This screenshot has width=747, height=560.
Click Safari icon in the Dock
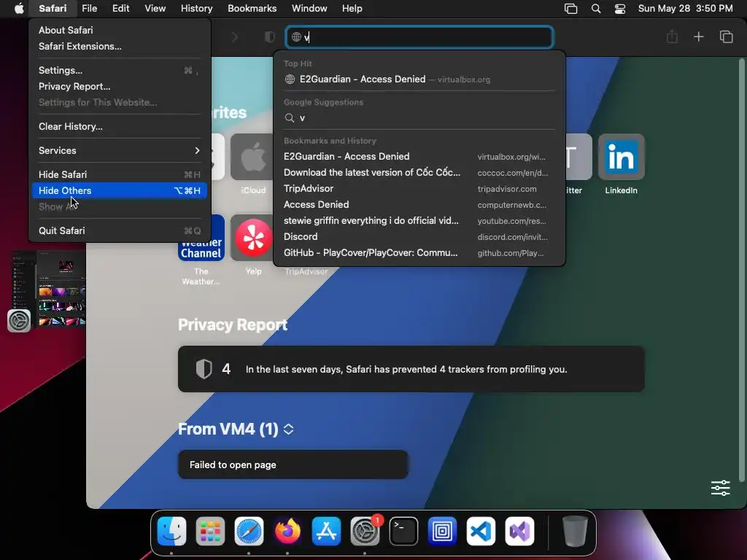coord(249,531)
